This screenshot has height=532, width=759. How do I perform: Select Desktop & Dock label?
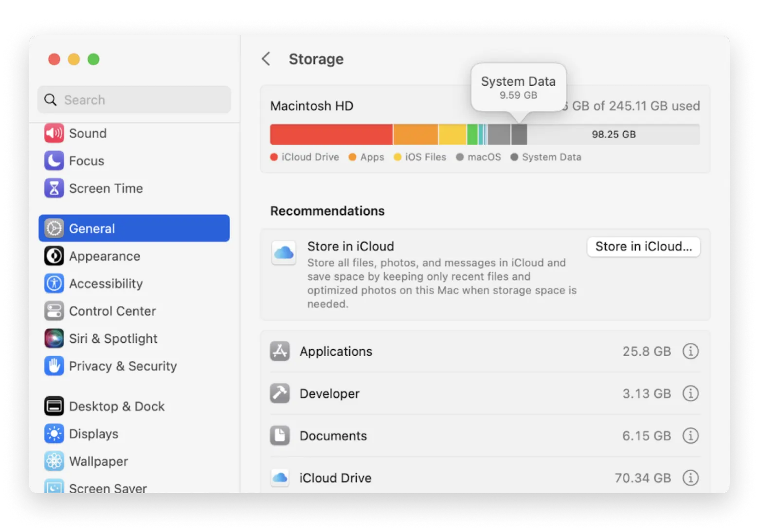point(117,406)
